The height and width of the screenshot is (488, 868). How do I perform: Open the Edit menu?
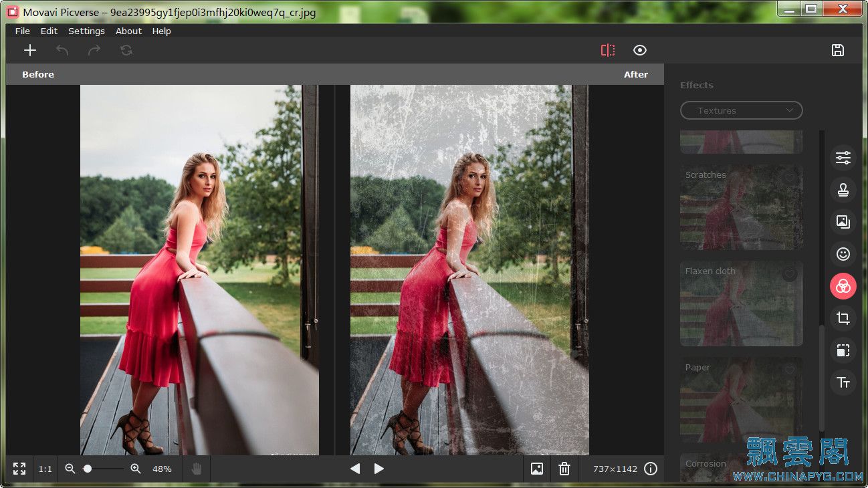[x=49, y=31]
